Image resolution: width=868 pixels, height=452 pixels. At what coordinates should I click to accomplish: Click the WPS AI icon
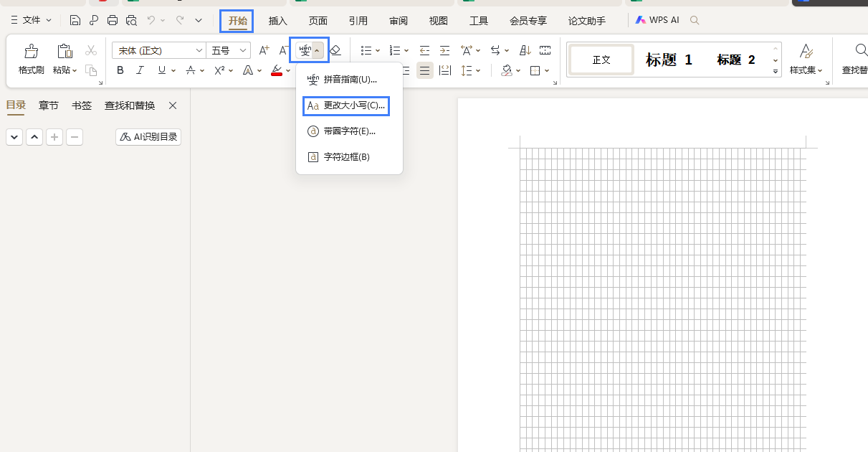point(641,20)
